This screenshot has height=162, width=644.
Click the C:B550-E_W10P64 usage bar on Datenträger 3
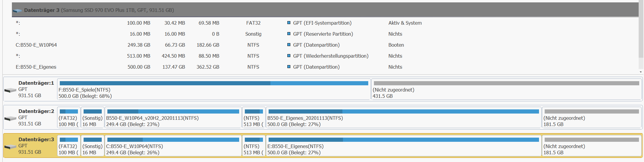pyautogui.click(x=173, y=140)
